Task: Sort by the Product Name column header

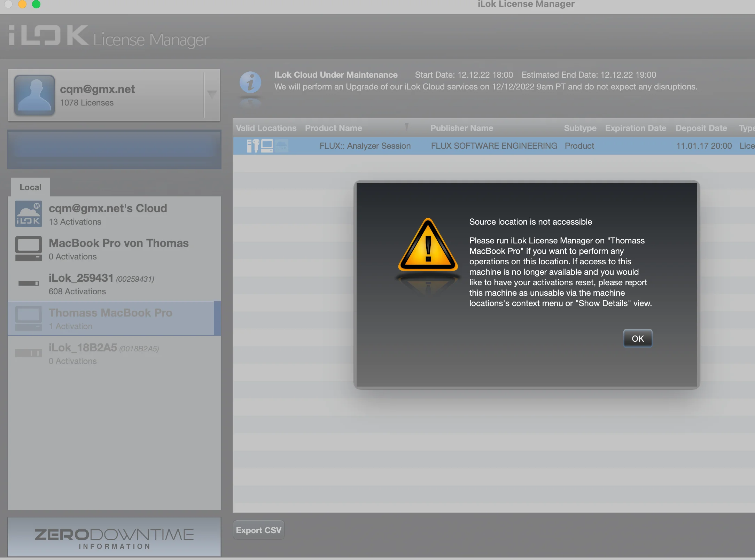Action: (334, 128)
